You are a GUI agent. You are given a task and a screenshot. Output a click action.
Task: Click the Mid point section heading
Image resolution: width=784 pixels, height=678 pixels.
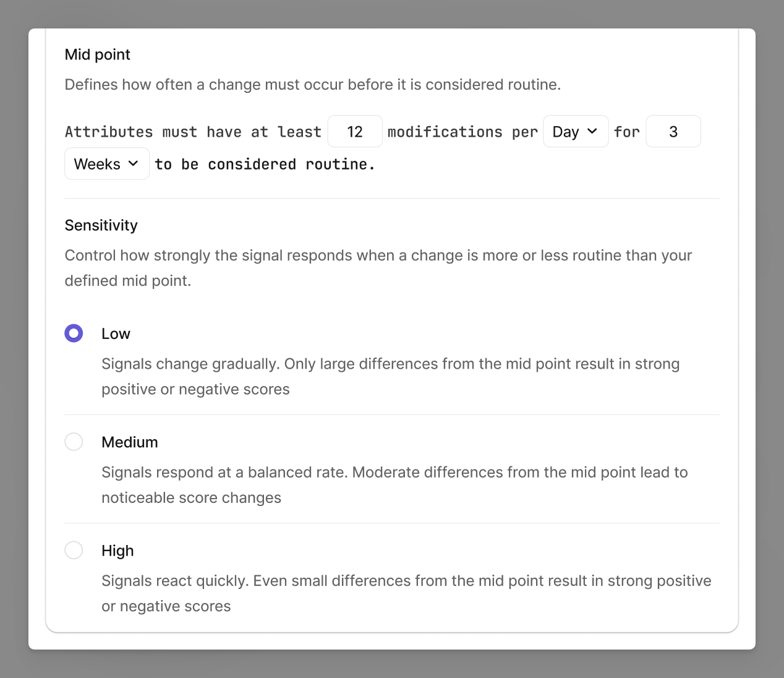97,54
